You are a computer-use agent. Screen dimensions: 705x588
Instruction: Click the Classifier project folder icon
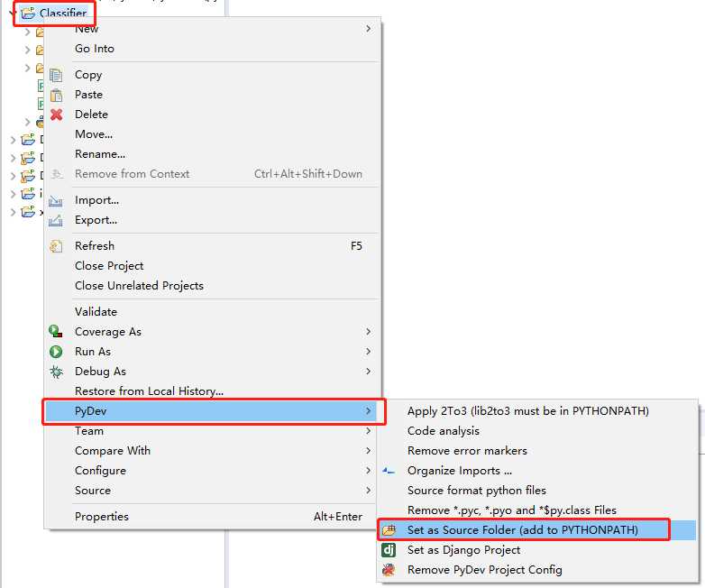click(28, 13)
